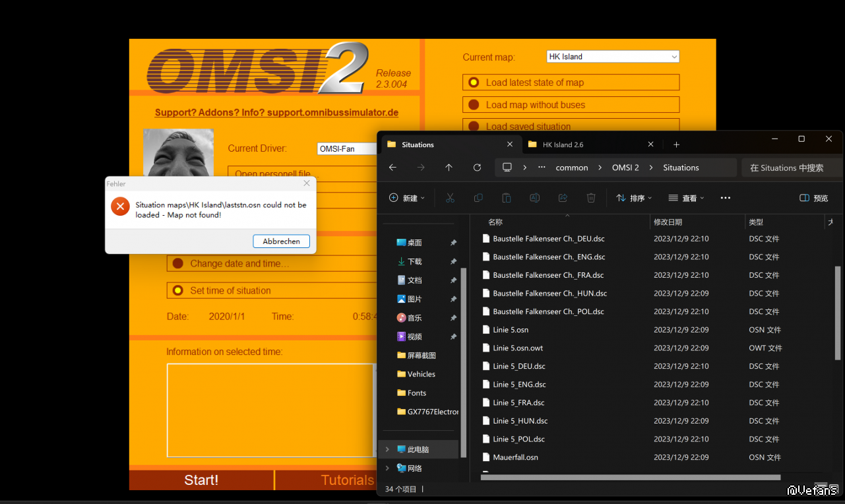Screen dimensions: 845x504
Task: Open the more options ellipsis menu
Action: 726,198
